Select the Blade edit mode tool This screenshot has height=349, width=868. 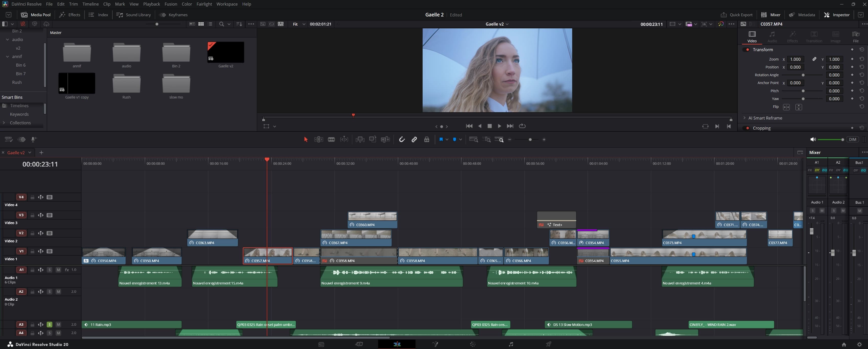coord(331,139)
